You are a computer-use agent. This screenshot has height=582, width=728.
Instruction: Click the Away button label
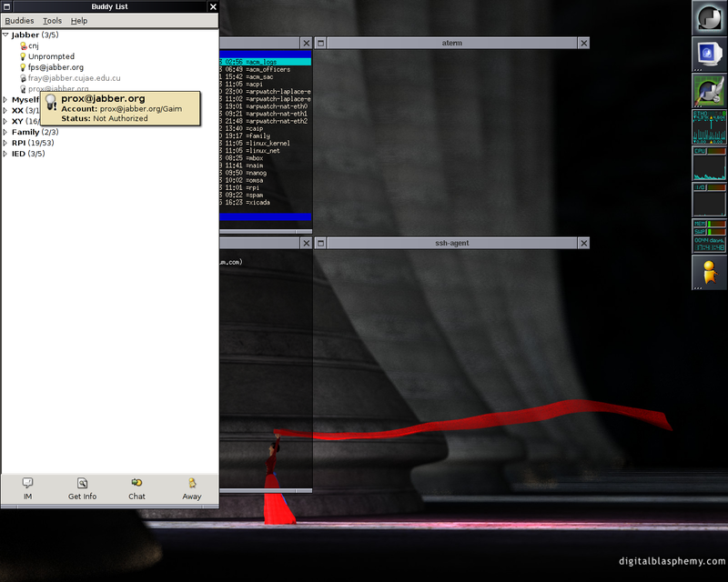[x=192, y=497]
